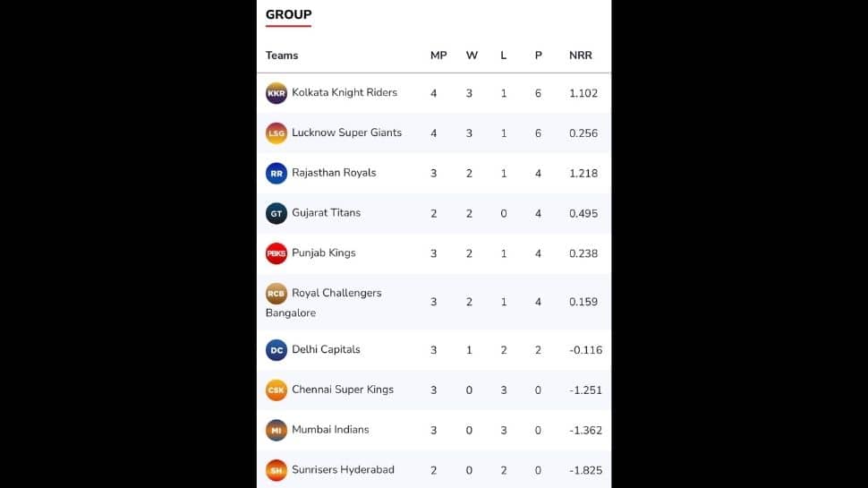The height and width of the screenshot is (488, 868).
Task: Open the Punjab Kings PBKS logo
Action: (277, 253)
